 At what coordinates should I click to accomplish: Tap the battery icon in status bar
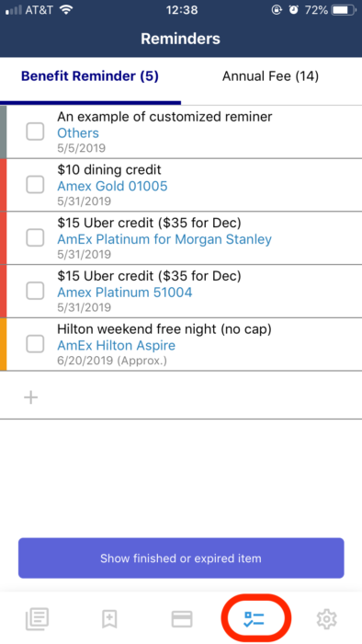coord(345,10)
